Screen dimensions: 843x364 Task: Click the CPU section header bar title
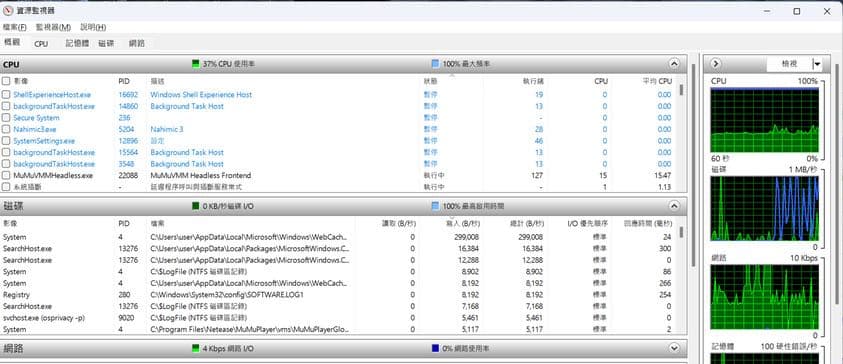coord(11,65)
